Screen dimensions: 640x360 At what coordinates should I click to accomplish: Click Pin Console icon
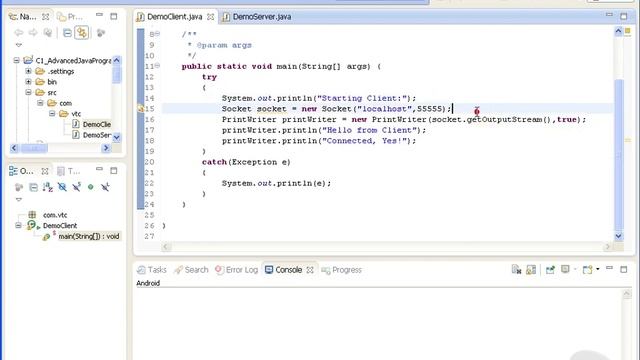tap(550, 269)
